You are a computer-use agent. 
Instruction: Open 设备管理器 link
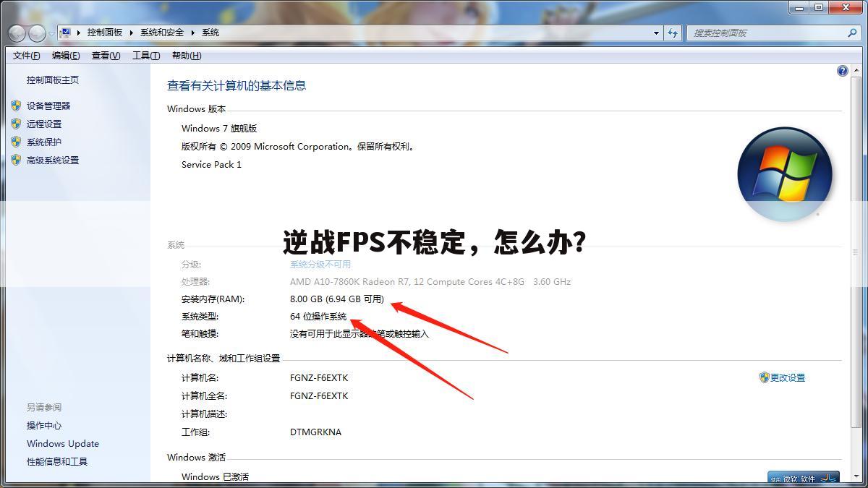pos(48,106)
